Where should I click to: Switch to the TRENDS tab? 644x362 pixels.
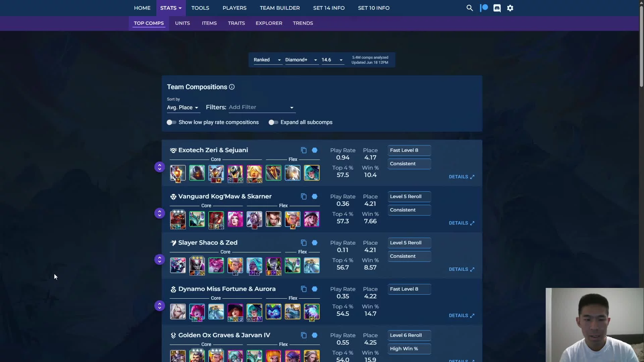(x=303, y=23)
